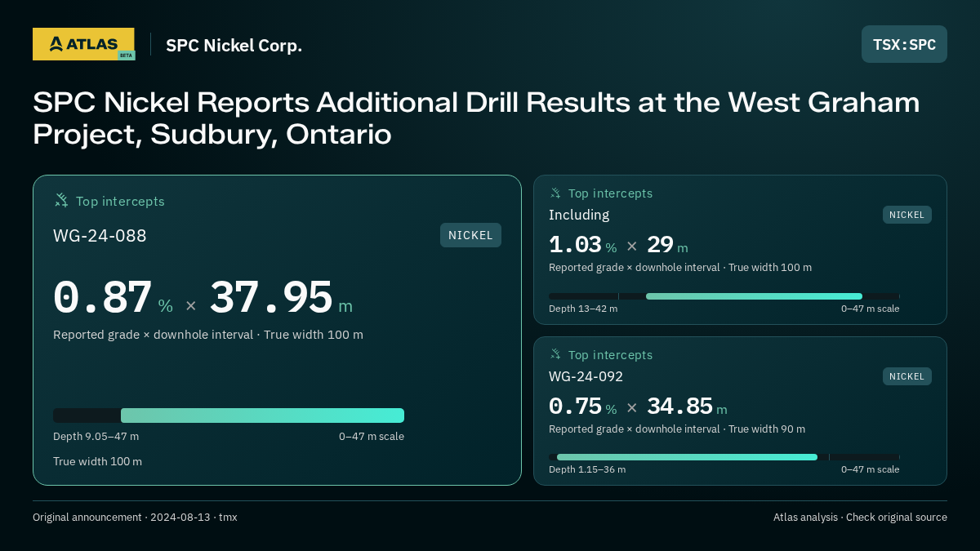Click 'Depth 1.15–36 m' label
This screenshot has height=551, width=980.
pos(587,469)
